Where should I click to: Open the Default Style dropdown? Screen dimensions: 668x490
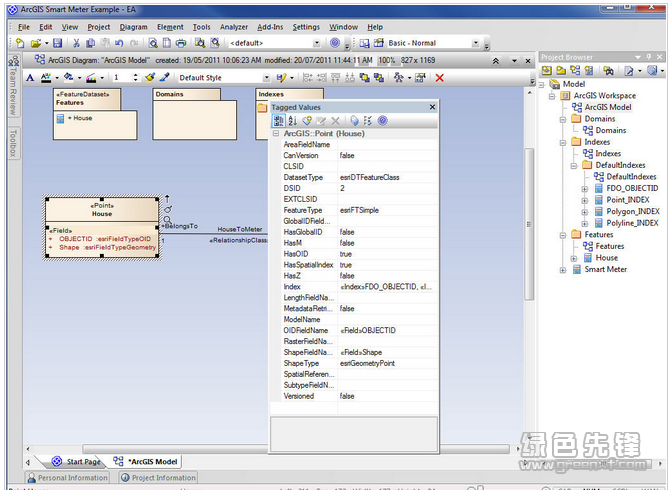click(x=266, y=78)
